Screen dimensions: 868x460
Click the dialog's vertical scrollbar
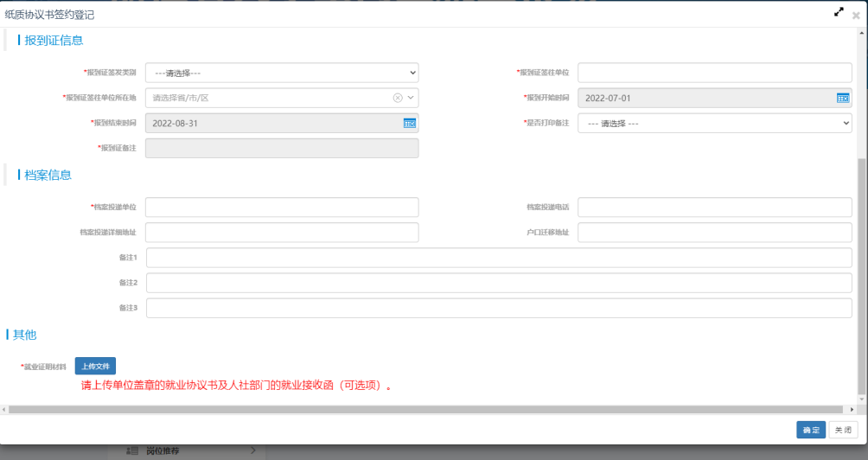pyautogui.click(x=861, y=259)
